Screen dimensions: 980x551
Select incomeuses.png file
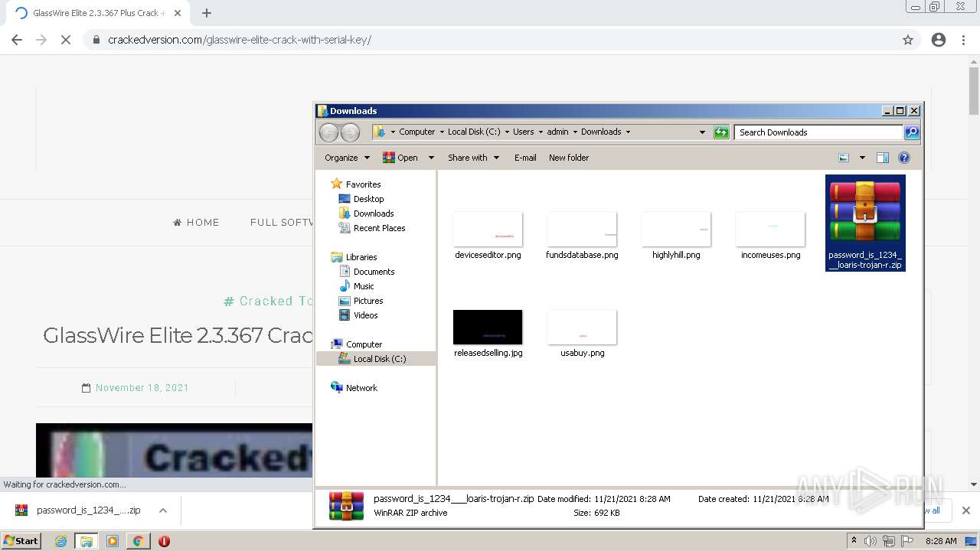(770, 236)
